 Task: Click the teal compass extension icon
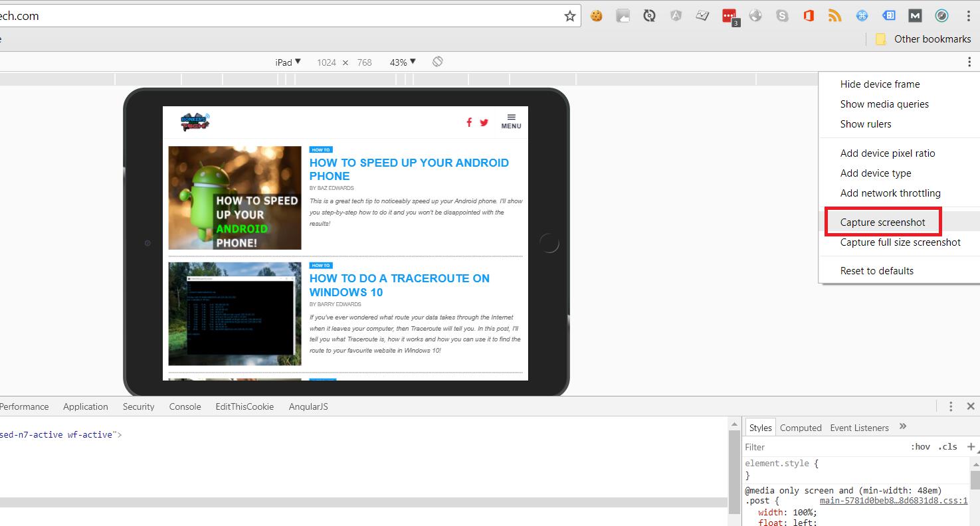point(941,16)
